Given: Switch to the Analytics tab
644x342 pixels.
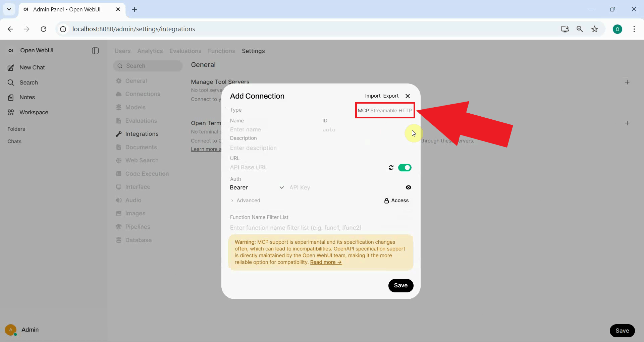Looking at the screenshot, I should pyautogui.click(x=150, y=51).
